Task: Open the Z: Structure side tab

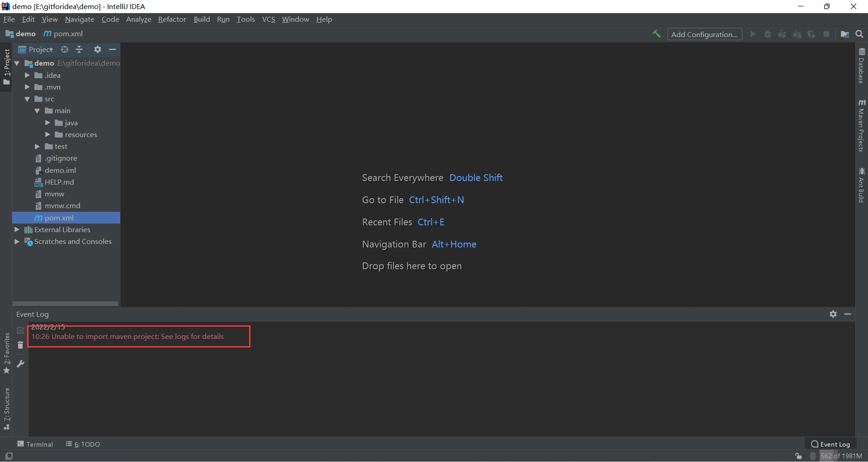Action: click(x=6, y=409)
